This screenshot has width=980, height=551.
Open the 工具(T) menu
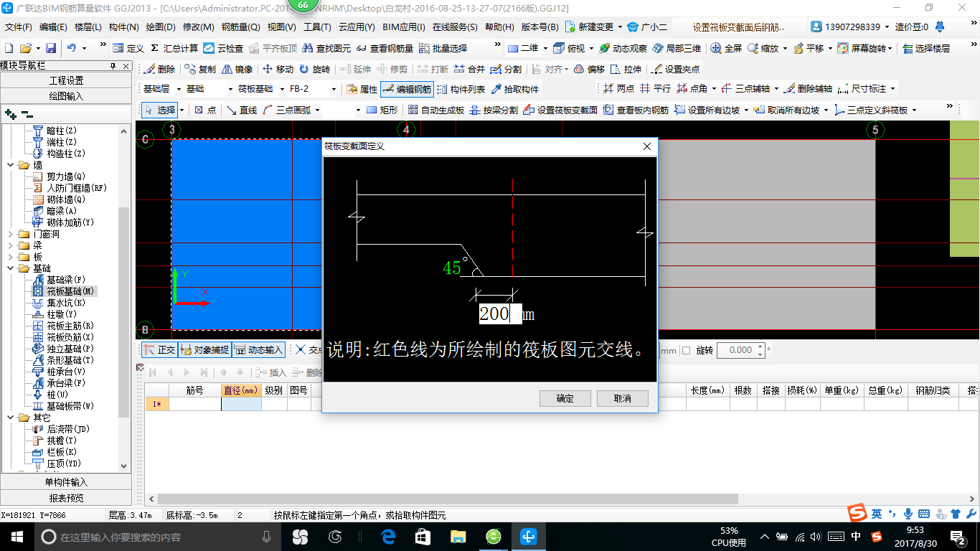tap(317, 27)
